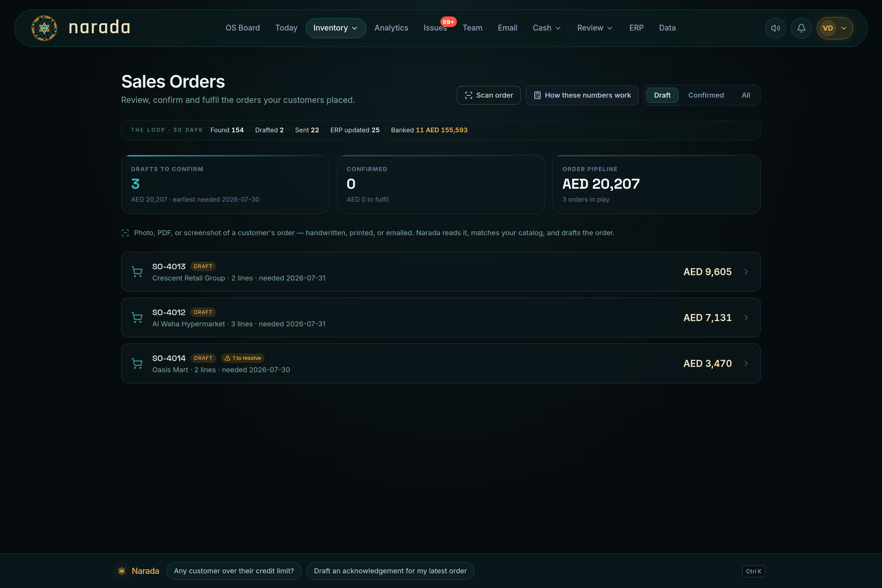The height and width of the screenshot is (588, 882).
Task: Click 'Crescent Retail Group' order details
Action: tap(238, 278)
